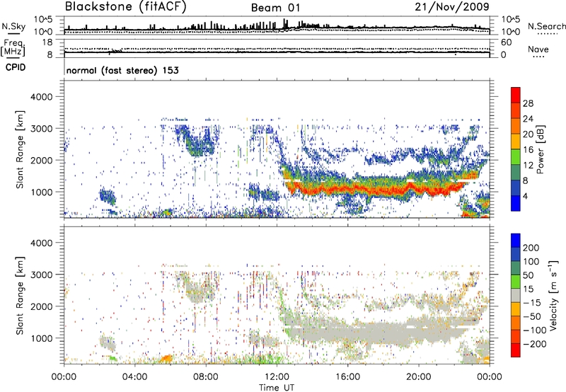This screenshot has width=566, height=392.
Task: Click the '20:00' time axis tick label
Action: (x=419, y=377)
